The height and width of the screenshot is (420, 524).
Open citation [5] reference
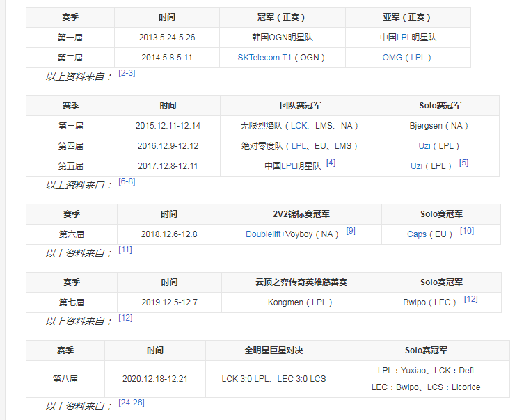(x=463, y=163)
